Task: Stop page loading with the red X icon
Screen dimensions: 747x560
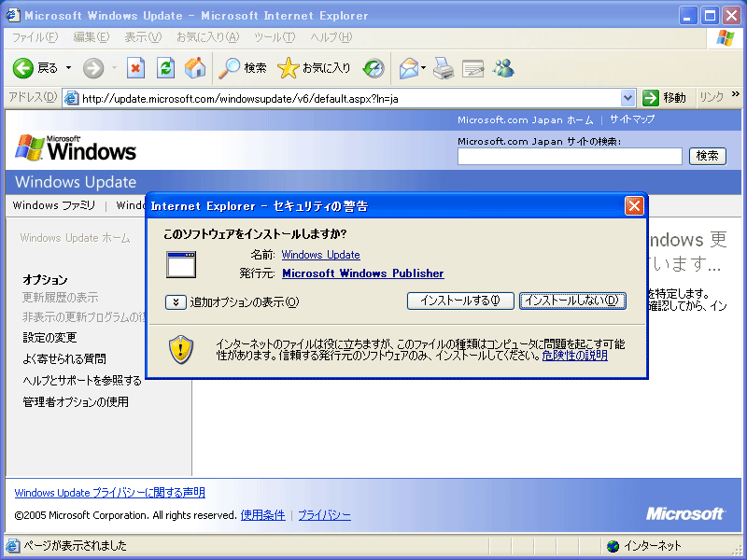Action: coord(135,68)
